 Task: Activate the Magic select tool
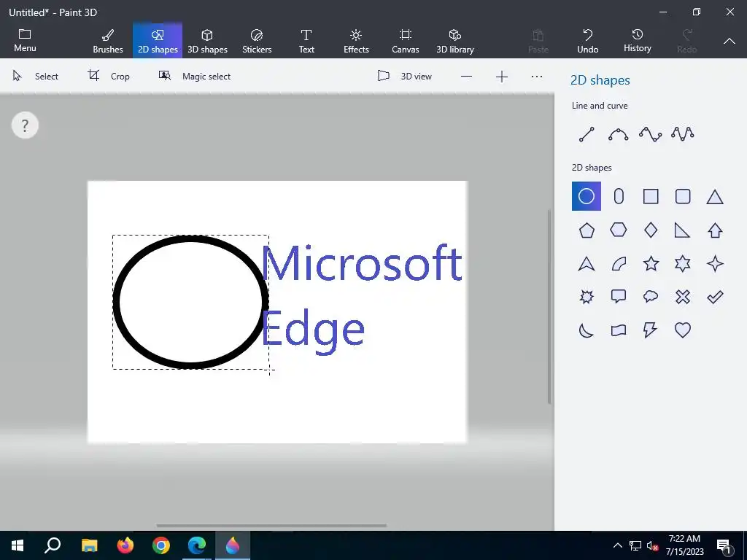[194, 76]
